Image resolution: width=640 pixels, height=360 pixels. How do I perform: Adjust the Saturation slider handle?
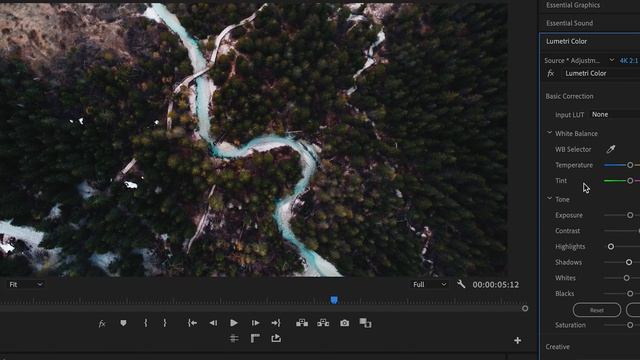tap(630, 325)
